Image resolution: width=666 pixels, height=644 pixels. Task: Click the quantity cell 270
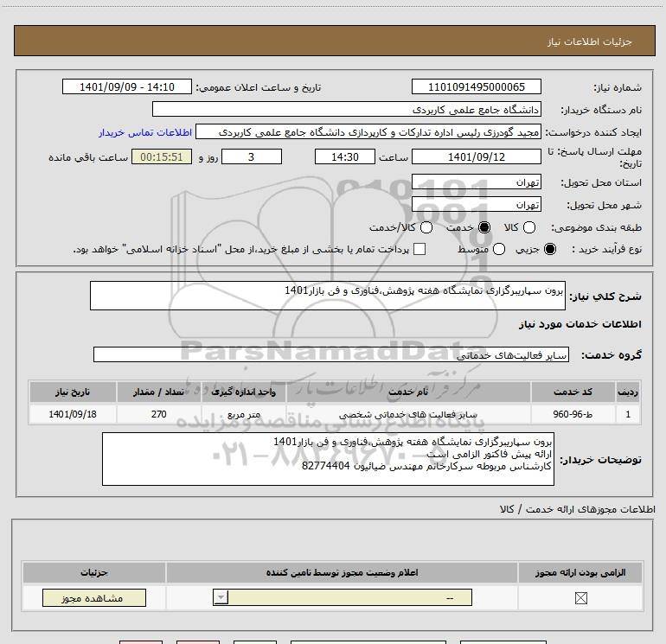point(159,414)
